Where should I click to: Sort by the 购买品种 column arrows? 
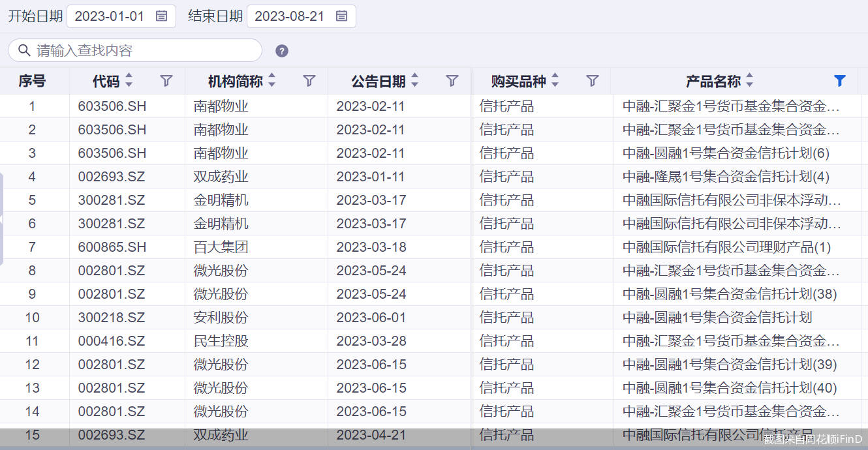pyautogui.click(x=555, y=81)
